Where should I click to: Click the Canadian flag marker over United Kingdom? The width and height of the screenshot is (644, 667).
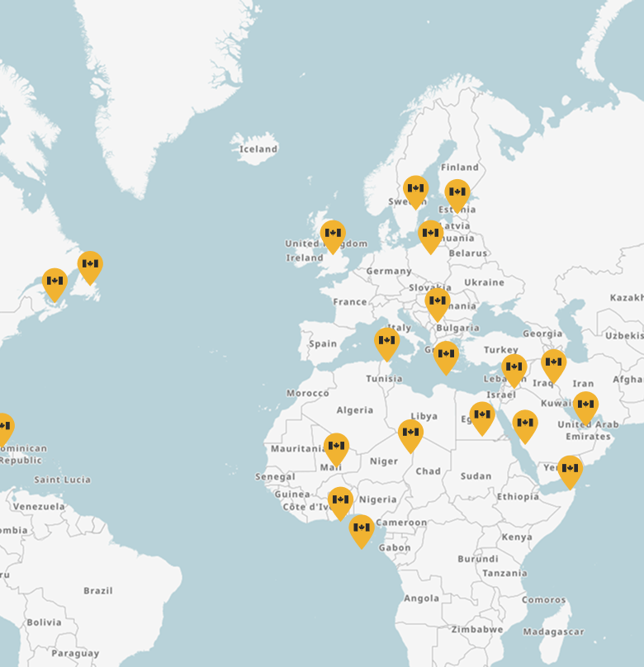pos(333,234)
